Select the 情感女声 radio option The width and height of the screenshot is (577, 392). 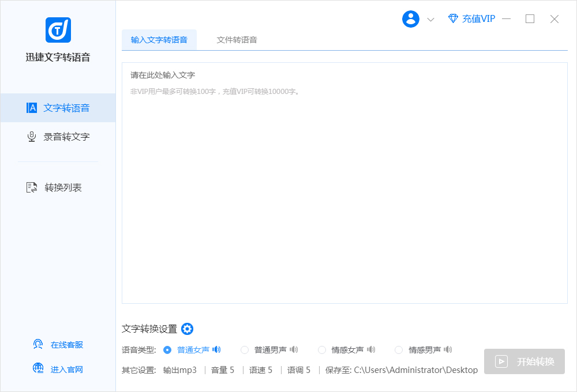322,350
